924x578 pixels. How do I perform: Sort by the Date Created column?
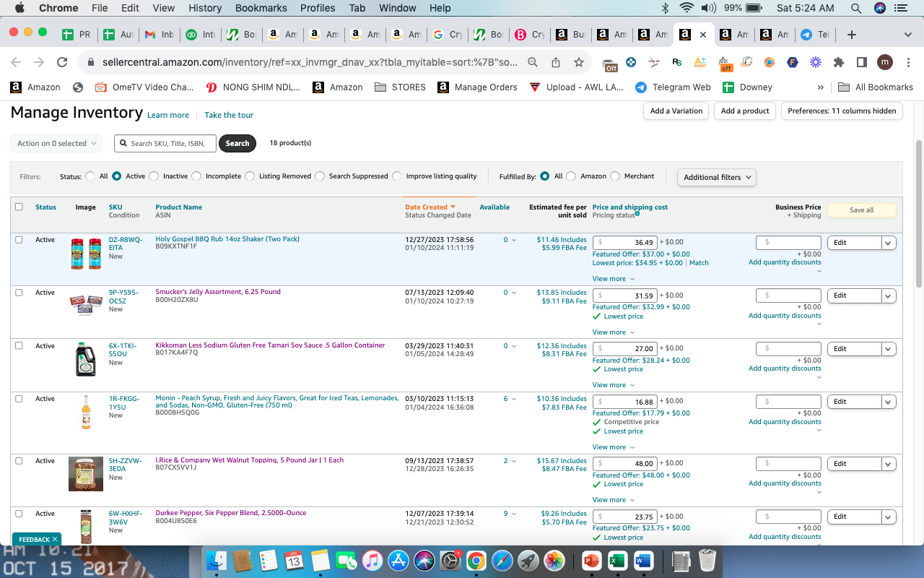[430, 207]
